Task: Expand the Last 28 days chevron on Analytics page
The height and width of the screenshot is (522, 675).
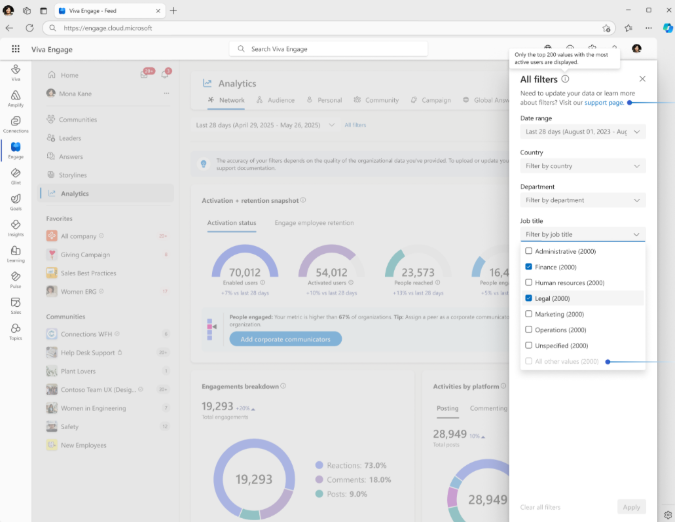Action: pyautogui.click(x=331, y=125)
